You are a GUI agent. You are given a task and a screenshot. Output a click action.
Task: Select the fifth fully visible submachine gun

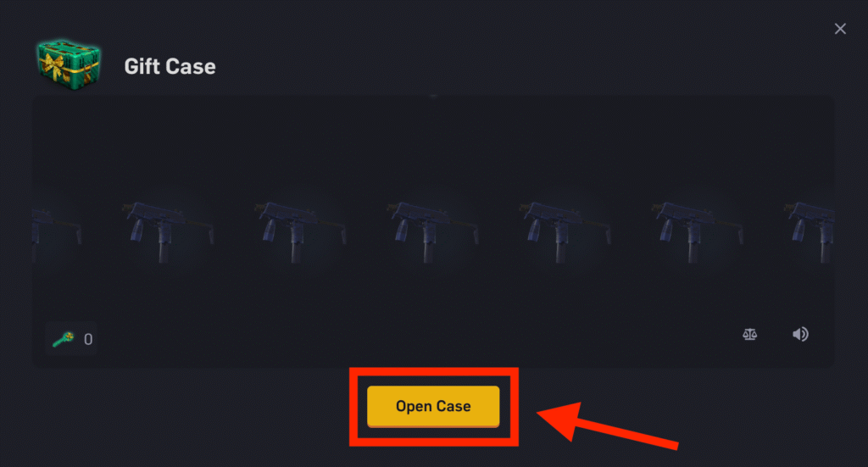click(698, 231)
